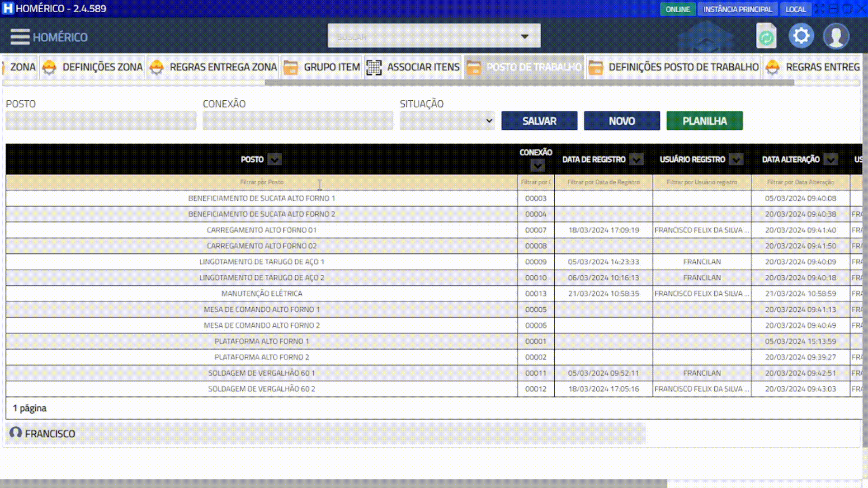
Task: Open DATA DE REGISTRO column dropdown arrow
Action: coord(636,160)
